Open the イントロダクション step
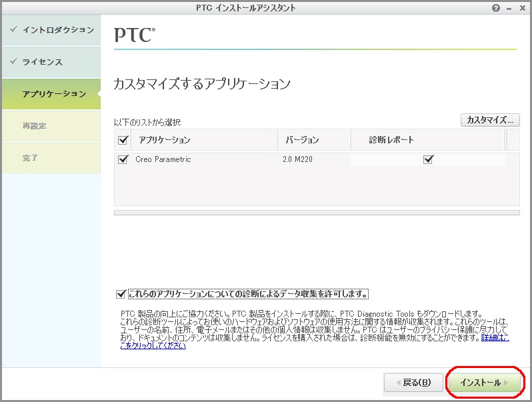This screenshot has height=402, width=532. click(x=51, y=30)
